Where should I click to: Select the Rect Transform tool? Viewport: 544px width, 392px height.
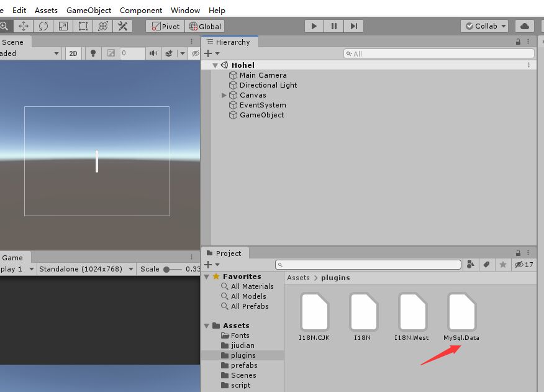tap(83, 26)
